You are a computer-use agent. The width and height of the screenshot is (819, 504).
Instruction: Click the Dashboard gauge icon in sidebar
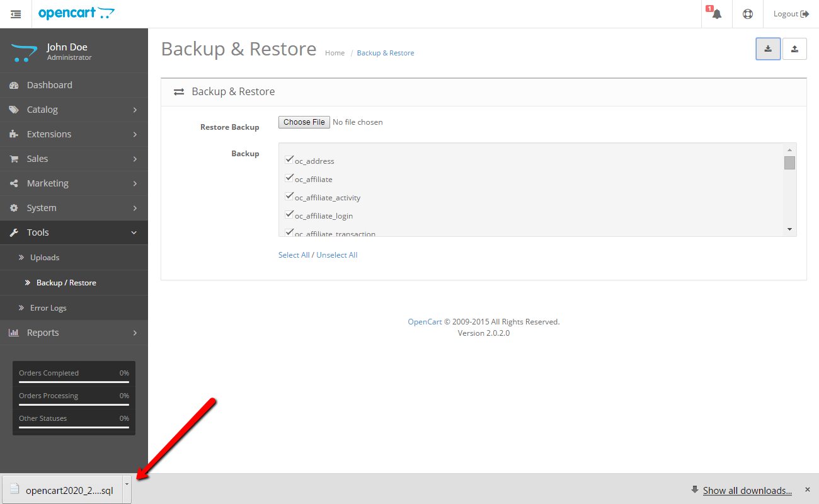tap(14, 84)
